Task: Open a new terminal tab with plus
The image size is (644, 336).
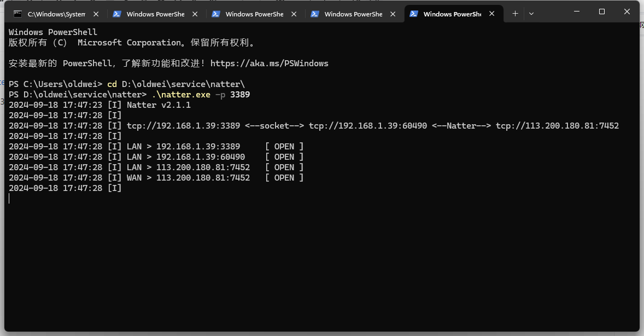Action: point(516,14)
